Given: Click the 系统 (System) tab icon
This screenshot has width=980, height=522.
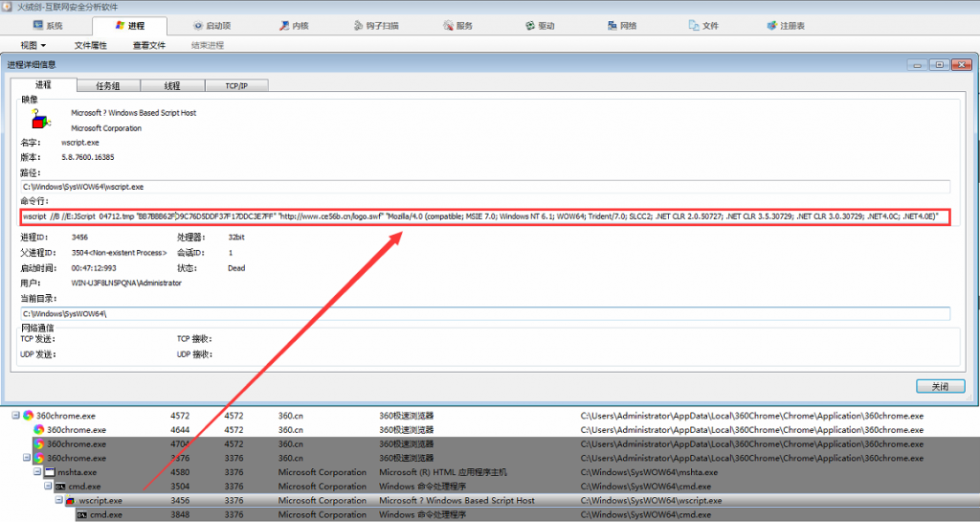Looking at the screenshot, I should 38,26.
